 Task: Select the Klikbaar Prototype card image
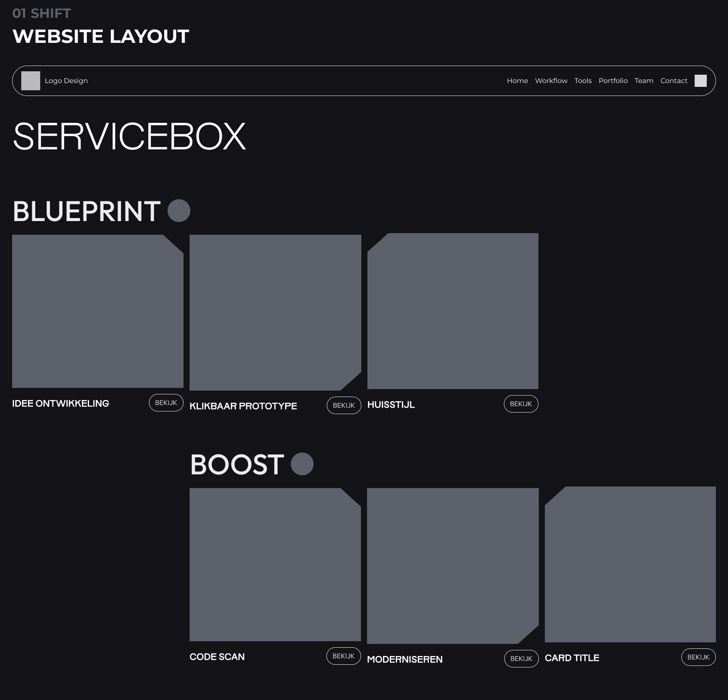pos(275,312)
